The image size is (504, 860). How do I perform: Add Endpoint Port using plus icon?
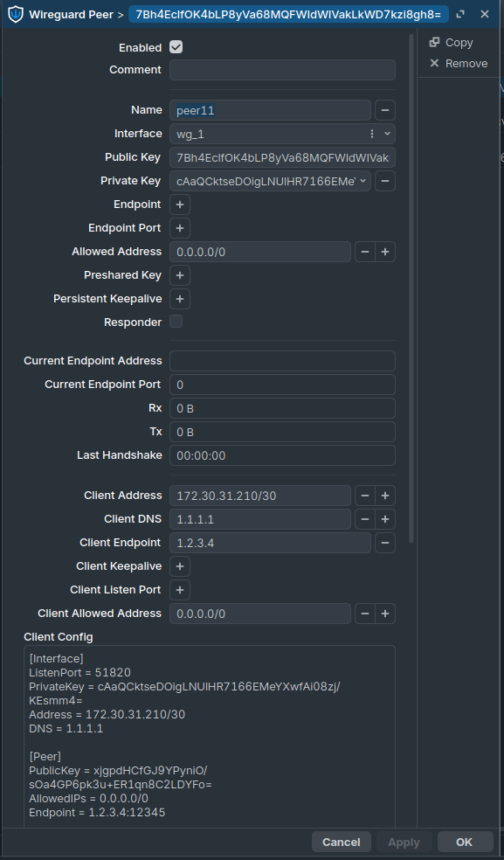pyautogui.click(x=179, y=228)
